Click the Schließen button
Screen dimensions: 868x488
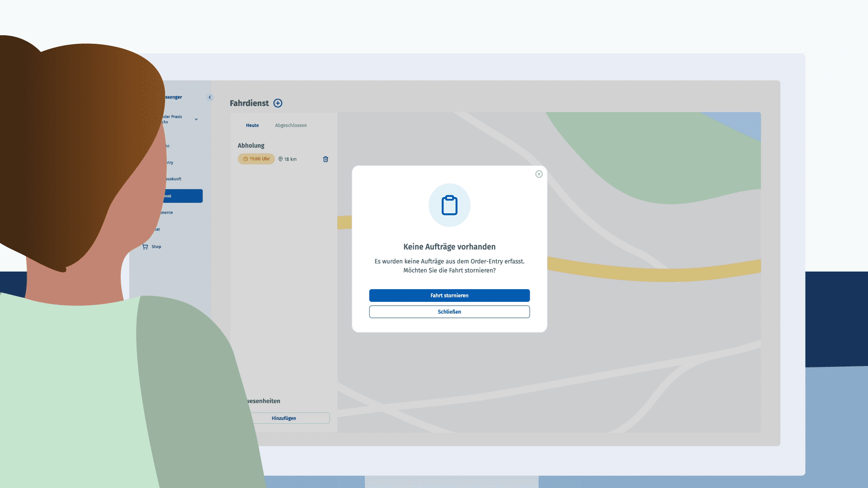click(x=449, y=312)
